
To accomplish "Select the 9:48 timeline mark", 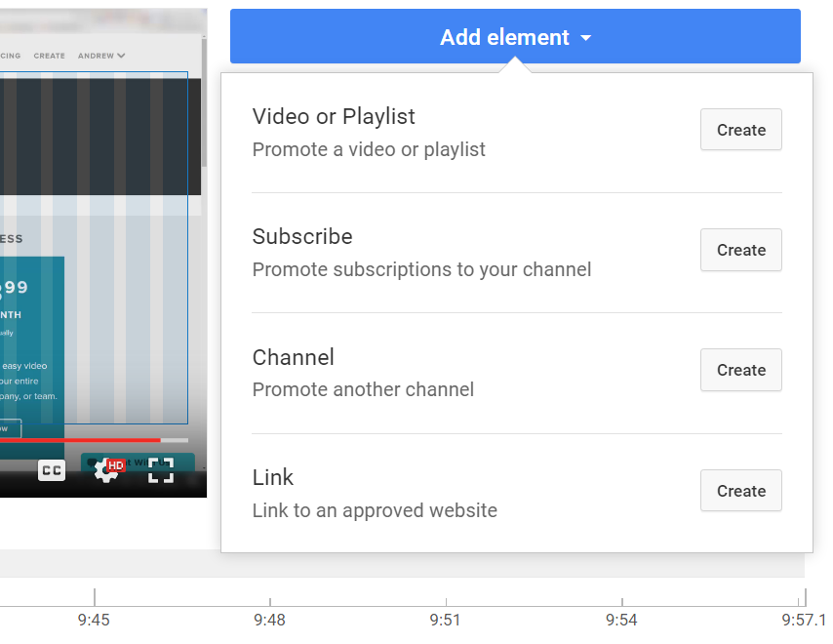I will tap(269, 620).
